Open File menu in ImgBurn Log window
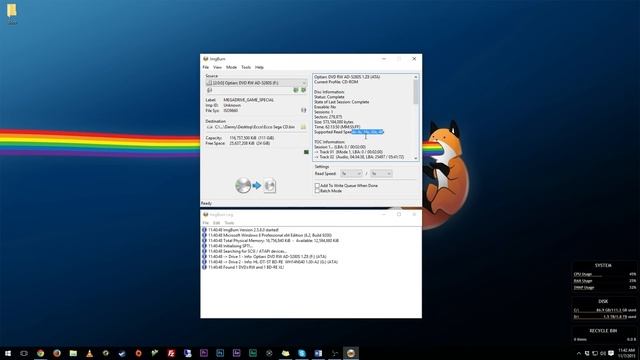 click(x=206, y=223)
